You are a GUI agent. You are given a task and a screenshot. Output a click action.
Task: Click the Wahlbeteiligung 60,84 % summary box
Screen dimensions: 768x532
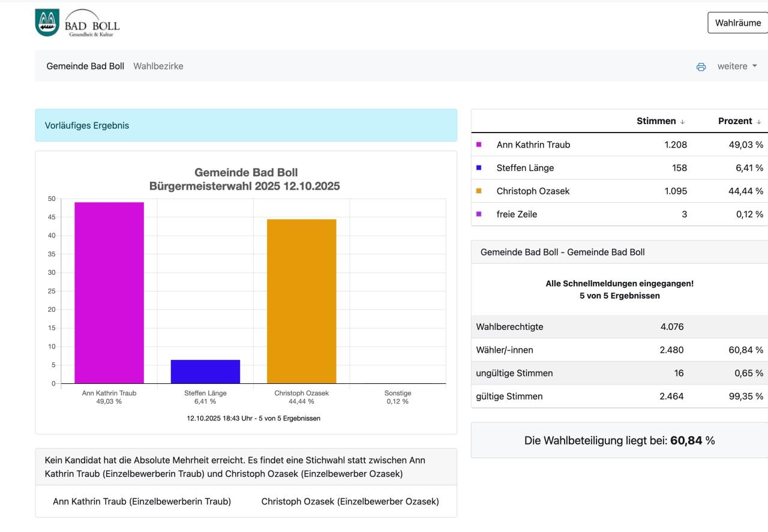(619, 440)
